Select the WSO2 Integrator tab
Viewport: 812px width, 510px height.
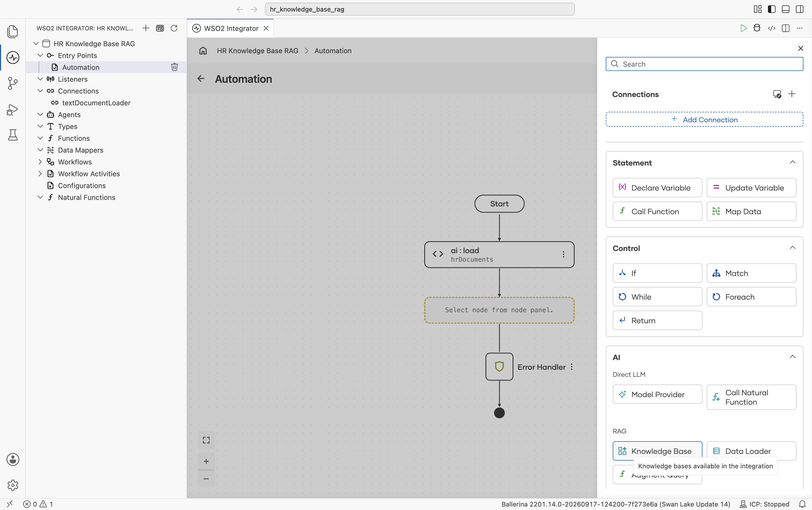click(231, 28)
